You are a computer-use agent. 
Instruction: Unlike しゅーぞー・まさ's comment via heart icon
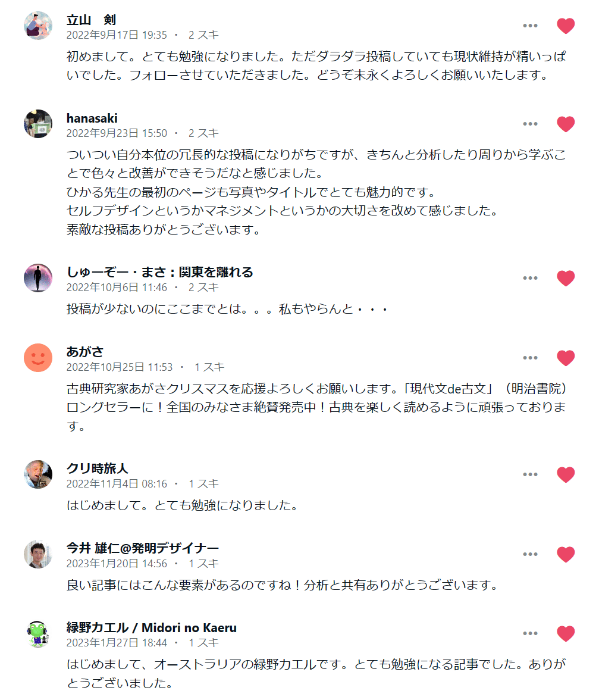point(564,277)
